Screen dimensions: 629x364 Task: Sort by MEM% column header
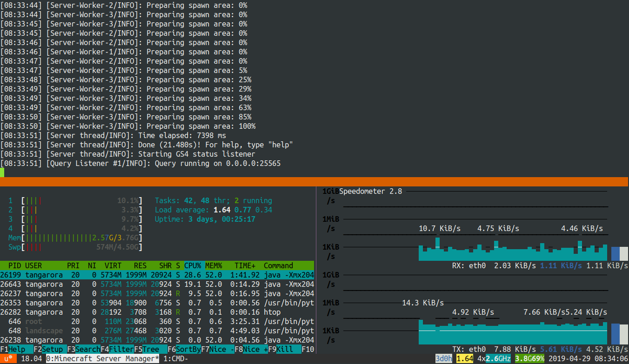pyautogui.click(x=214, y=265)
